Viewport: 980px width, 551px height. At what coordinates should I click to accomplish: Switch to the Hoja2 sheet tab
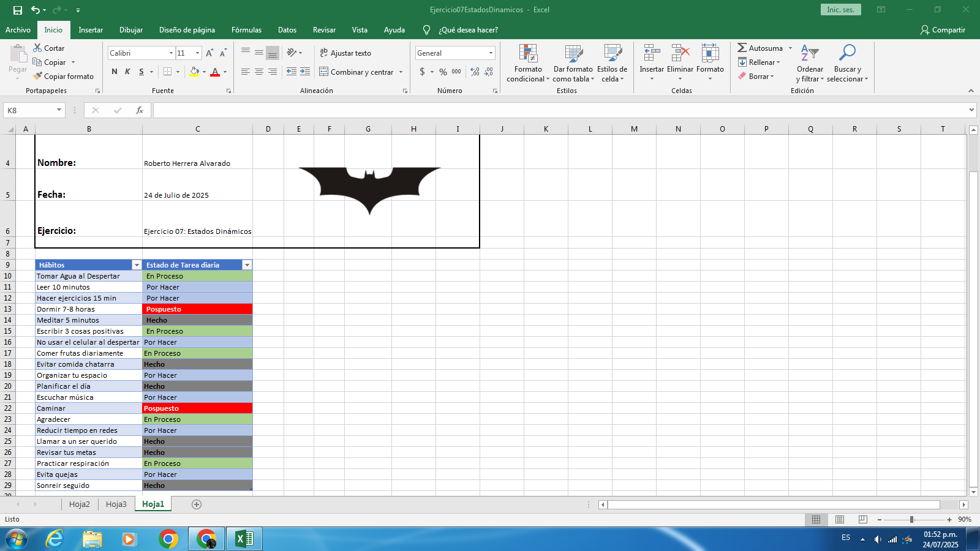[80, 504]
